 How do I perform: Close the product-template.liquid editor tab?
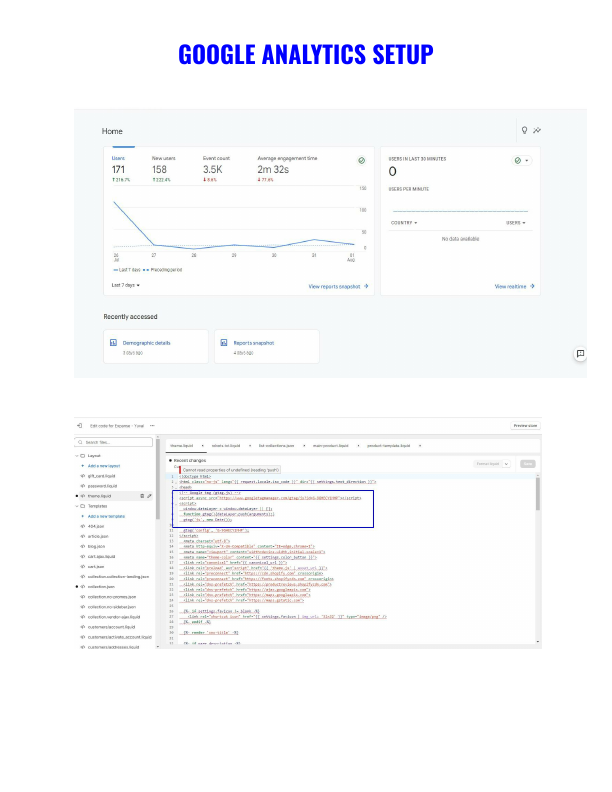tap(420, 446)
